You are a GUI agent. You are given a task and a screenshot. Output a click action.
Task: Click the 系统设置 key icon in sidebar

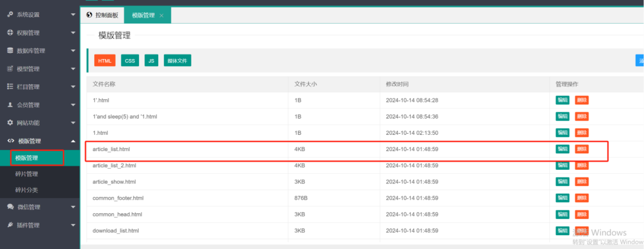click(x=10, y=14)
